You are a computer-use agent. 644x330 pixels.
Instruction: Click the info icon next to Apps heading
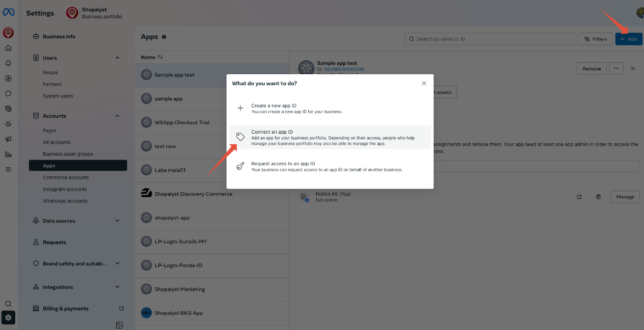point(164,37)
